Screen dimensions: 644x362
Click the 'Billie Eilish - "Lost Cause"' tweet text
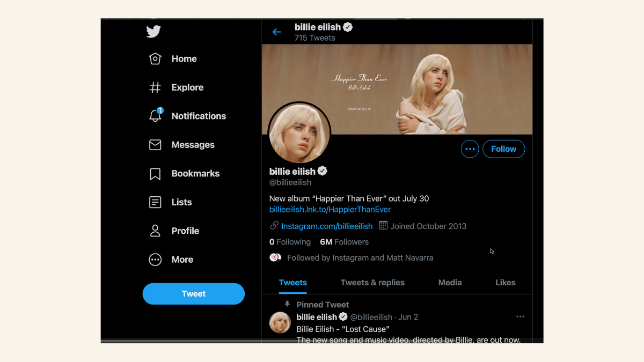[343, 329]
